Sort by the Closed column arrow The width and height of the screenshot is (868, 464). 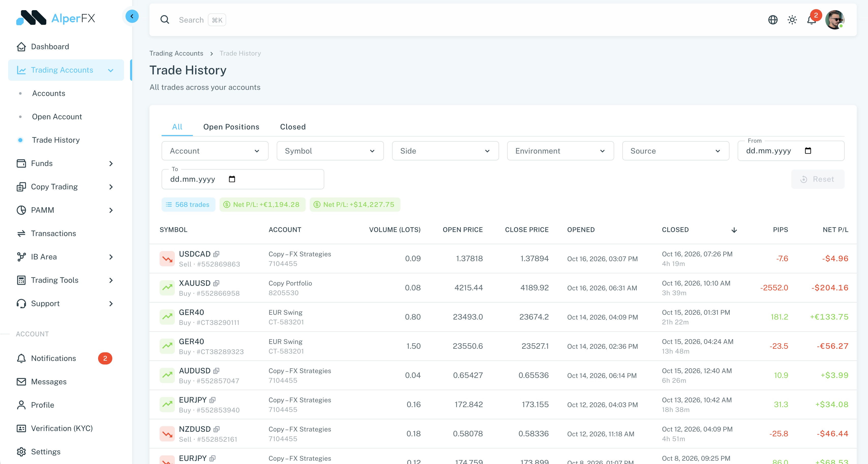click(734, 230)
